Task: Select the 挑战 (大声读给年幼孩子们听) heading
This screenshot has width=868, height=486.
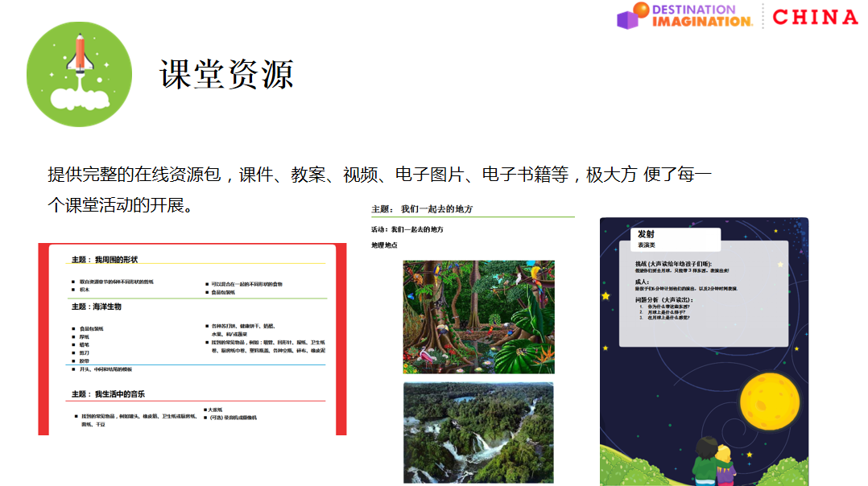Action: [x=673, y=264]
